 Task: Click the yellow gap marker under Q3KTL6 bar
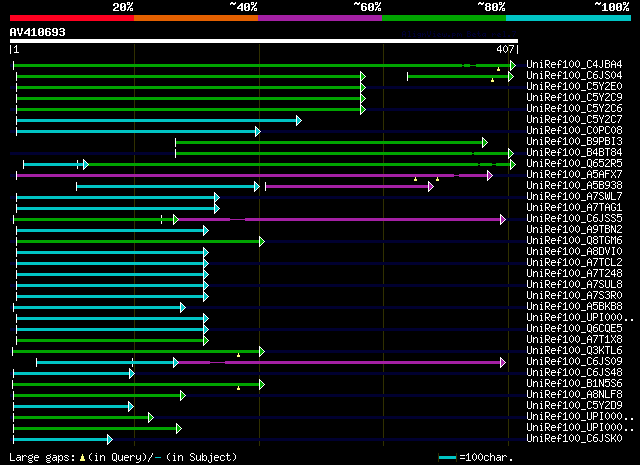(x=238, y=355)
